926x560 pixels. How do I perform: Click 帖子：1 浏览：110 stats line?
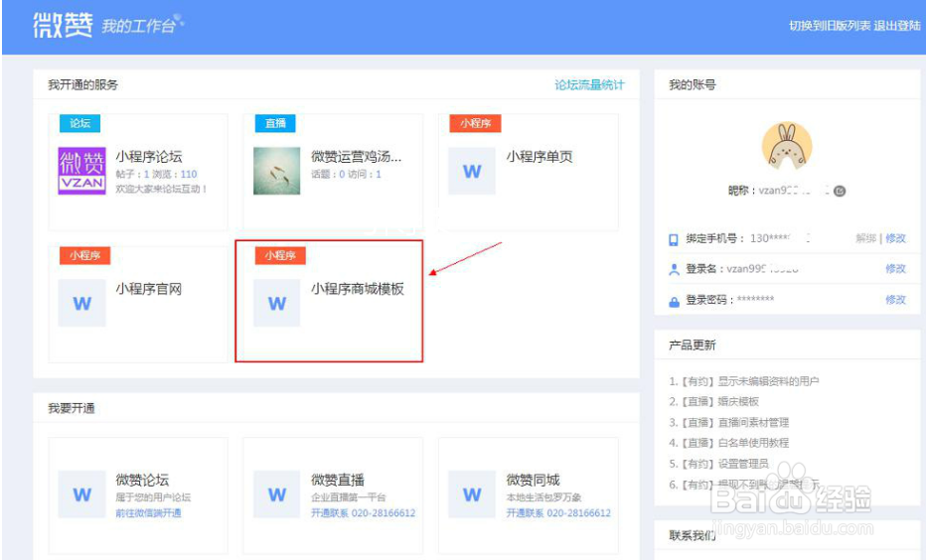157,174
